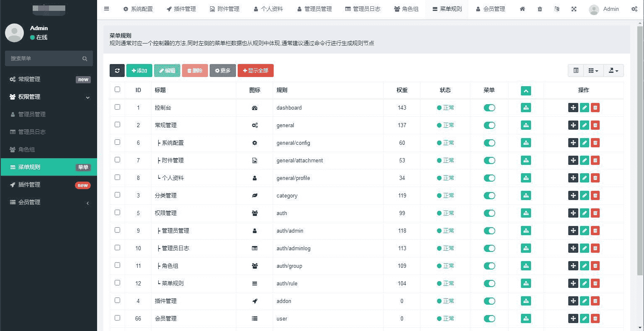
Task: Open the column display dropdown
Action: tap(593, 71)
